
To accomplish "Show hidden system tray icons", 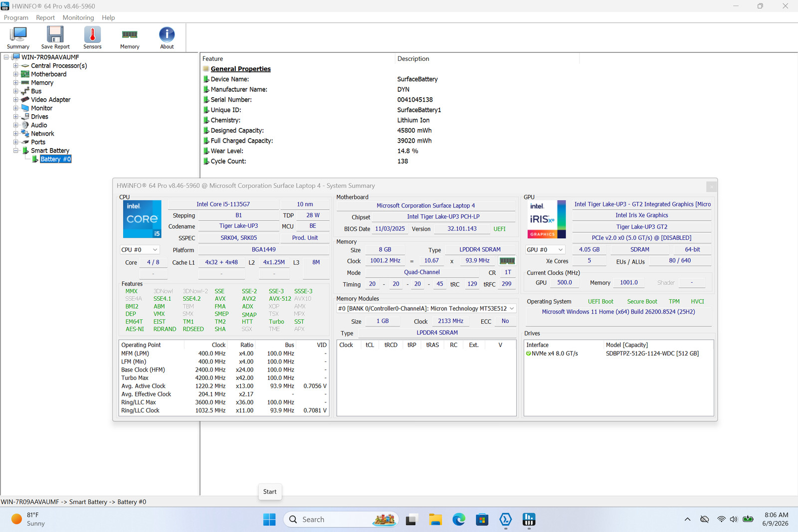I will pyautogui.click(x=687, y=520).
